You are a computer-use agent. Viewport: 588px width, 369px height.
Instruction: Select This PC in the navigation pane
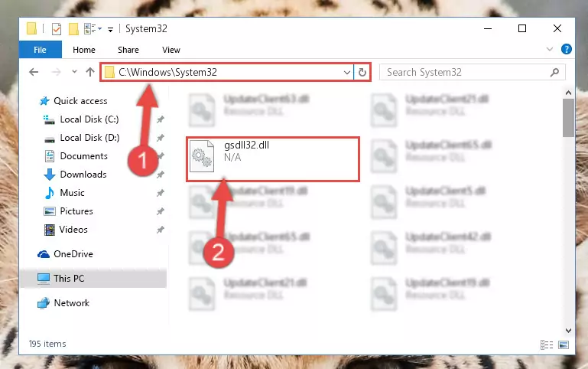point(93,278)
